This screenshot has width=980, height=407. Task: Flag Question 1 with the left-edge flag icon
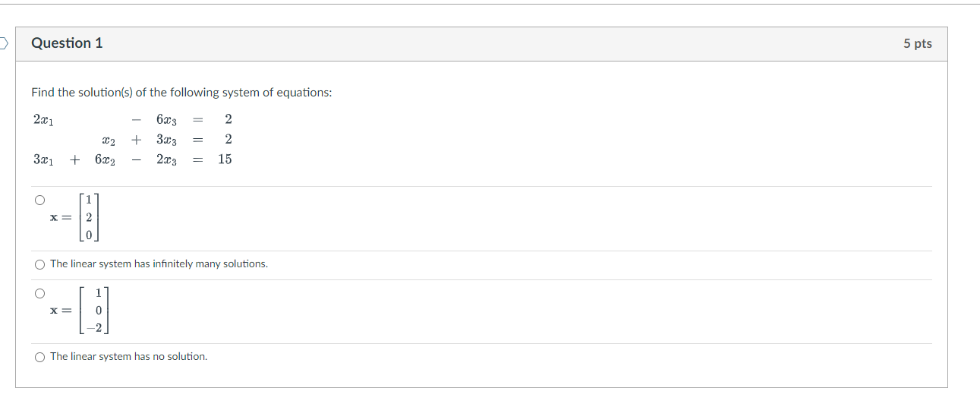(x=3, y=43)
